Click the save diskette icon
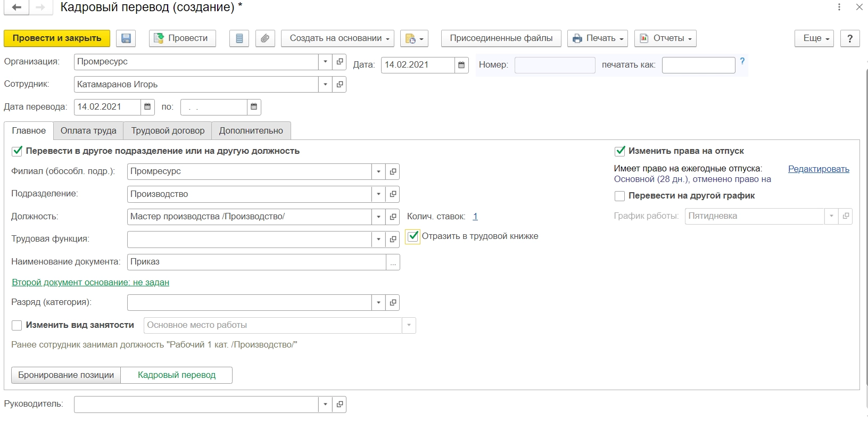Viewport: 868px width, 421px height. tap(126, 38)
